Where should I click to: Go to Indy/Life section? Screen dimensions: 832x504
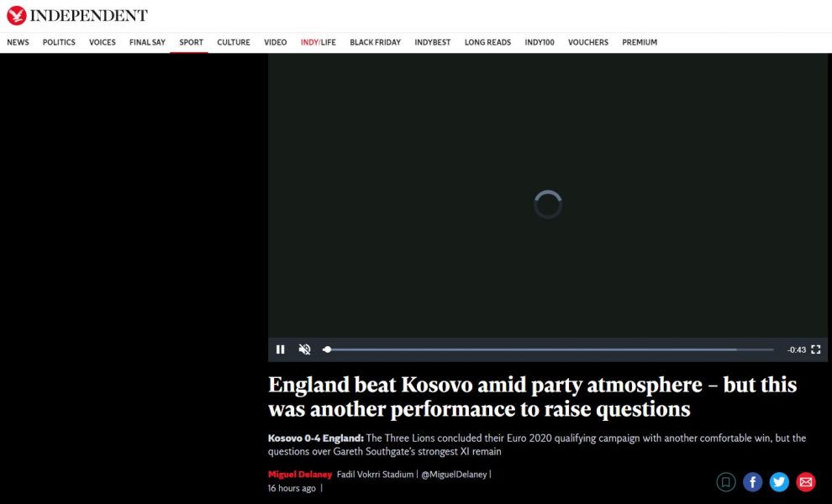(x=319, y=43)
